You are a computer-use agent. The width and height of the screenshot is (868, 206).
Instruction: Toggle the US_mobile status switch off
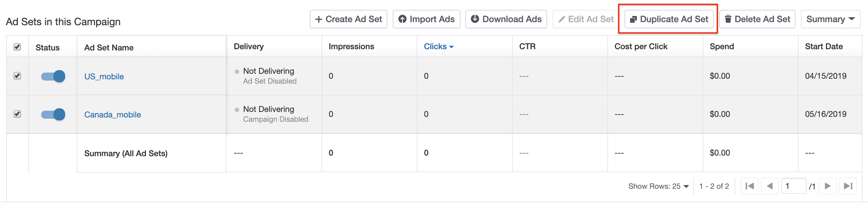tap(53, 76)
